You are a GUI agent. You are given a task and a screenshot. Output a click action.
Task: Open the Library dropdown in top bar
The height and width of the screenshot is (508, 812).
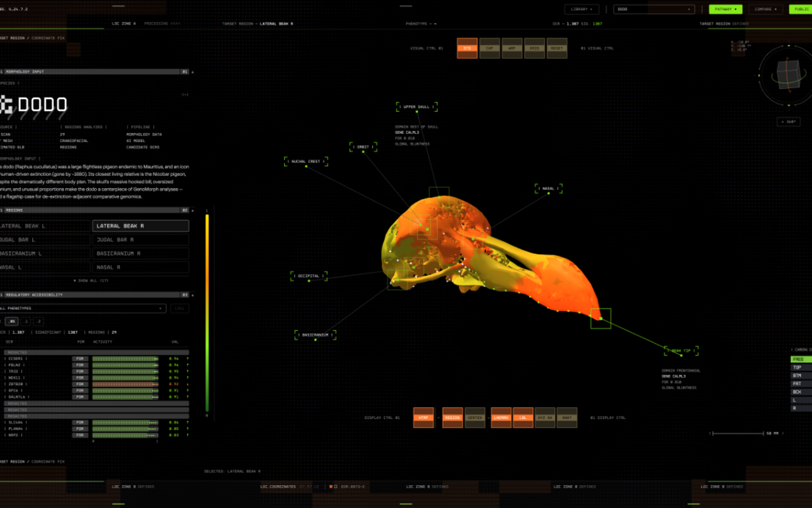581,9
